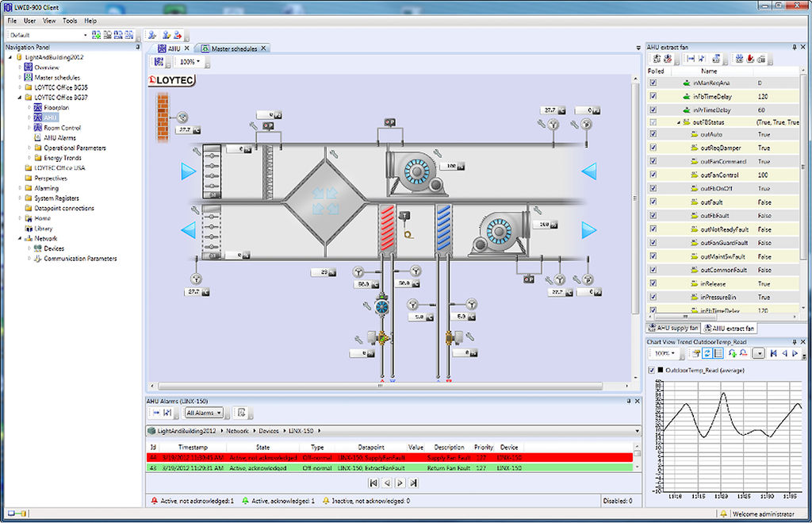Image resolution: width=812 pixels, height=523 pixels.
Task: Click the refresh icon in Chart View toolbar
Action: click(x=707, y=353)
